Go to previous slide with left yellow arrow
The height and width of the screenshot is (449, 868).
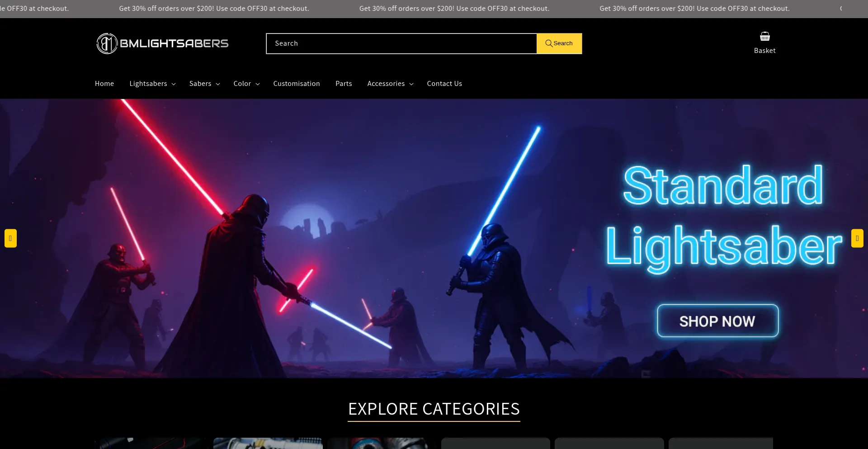tap(10, 238)
